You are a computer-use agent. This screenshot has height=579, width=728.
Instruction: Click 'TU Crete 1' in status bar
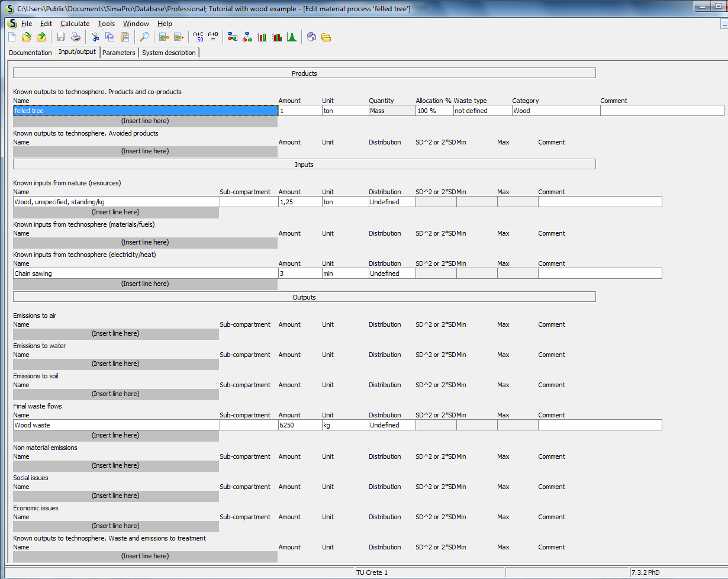[x=372, y=572]
